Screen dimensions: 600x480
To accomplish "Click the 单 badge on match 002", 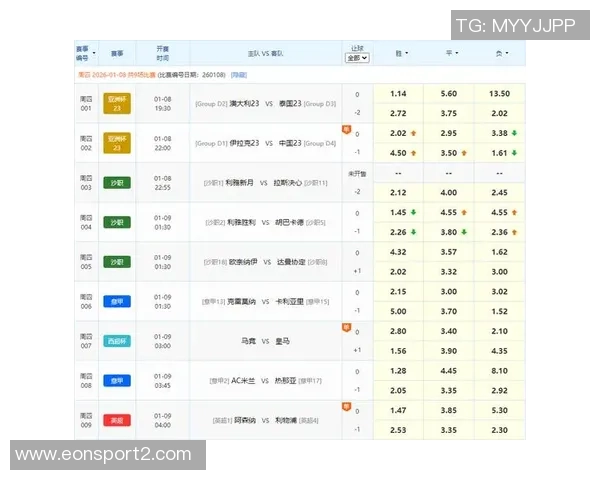I will click(346, 129).
